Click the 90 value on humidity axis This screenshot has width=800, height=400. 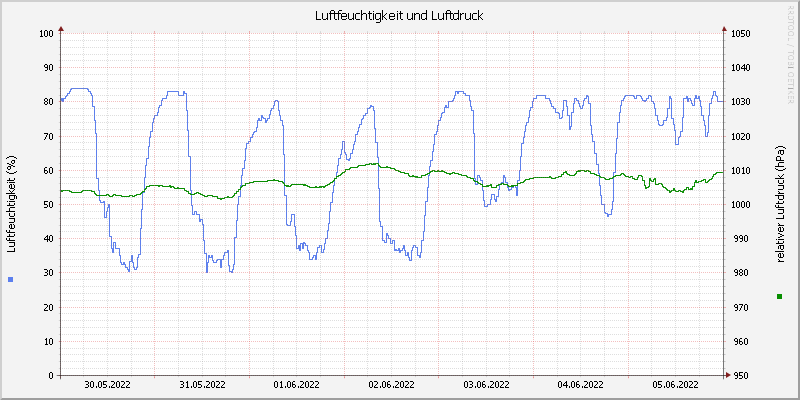(48, 68)
